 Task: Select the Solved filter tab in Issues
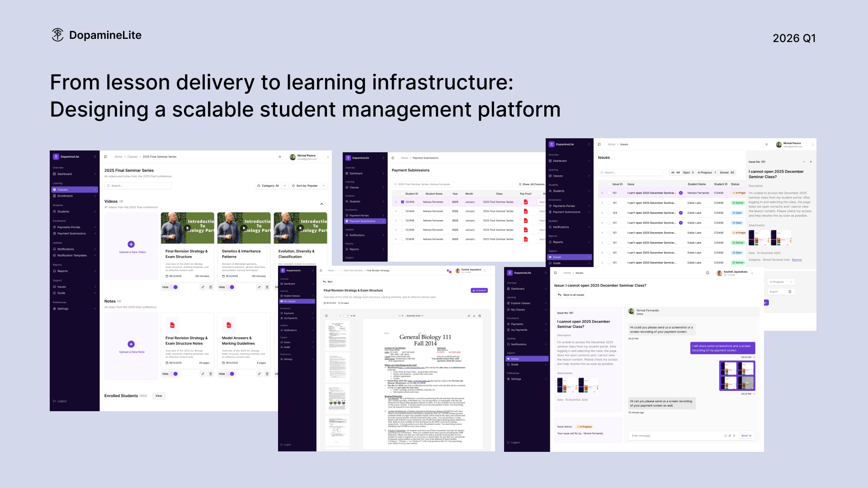[726, 172]
